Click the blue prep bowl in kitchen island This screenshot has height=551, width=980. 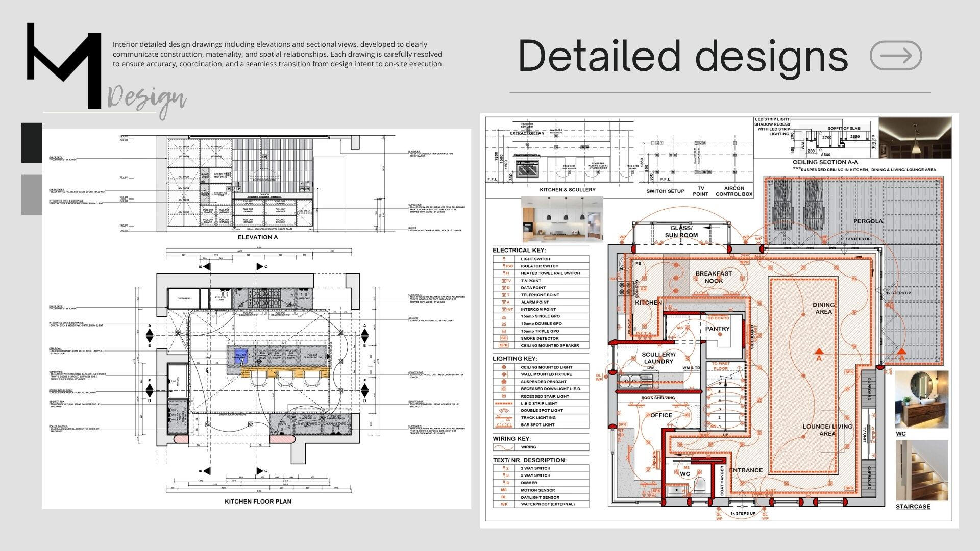pos(240,356)
